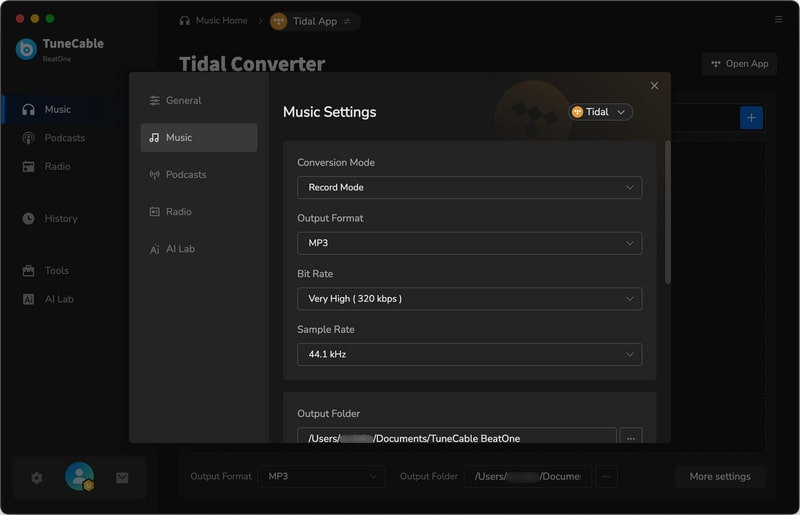
Task: Open Radio in the main sidebar
Action: tap(64, 166)
